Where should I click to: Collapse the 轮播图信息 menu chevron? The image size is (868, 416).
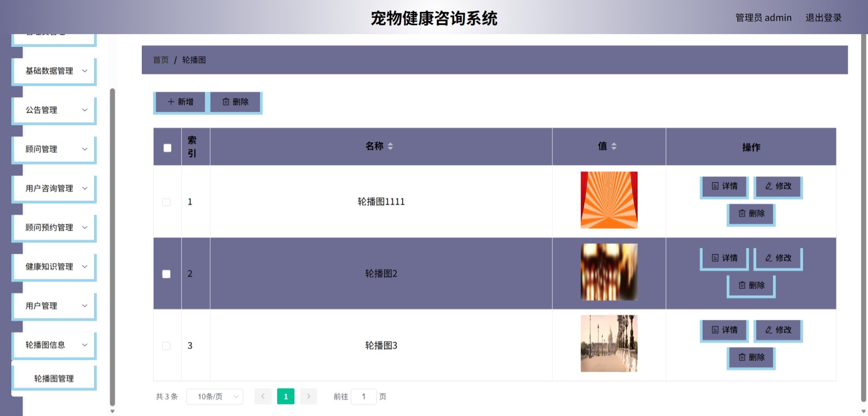[85, 345]
